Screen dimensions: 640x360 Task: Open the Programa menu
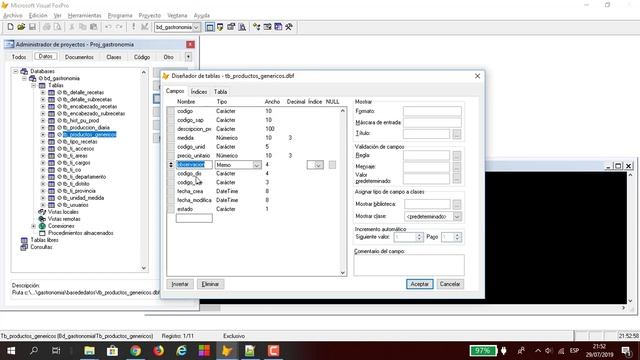point(120,16)
